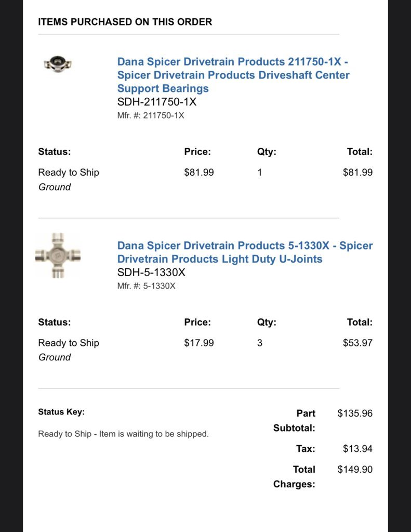Click the Ground shipping text under U-joint
This screenshot has width=411, height=532.
[x=55, y=357]
